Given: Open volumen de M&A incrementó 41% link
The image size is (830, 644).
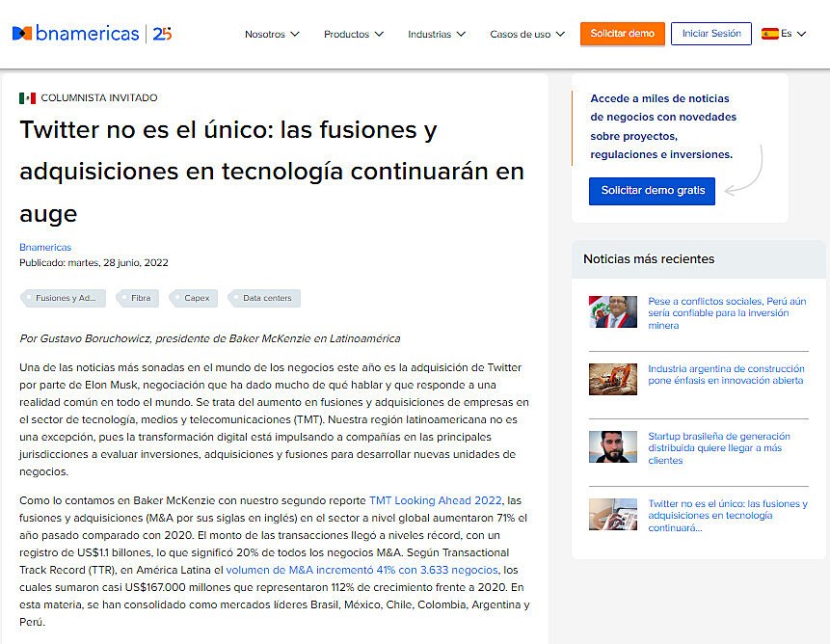Looking at the screenshot, I should point(362,570).
